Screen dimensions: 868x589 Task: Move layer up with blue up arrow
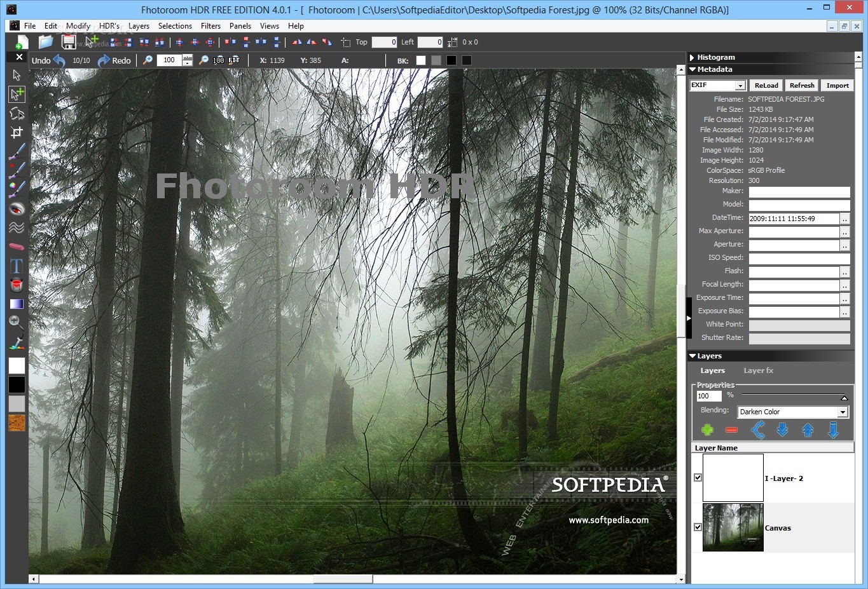point(808,430)
